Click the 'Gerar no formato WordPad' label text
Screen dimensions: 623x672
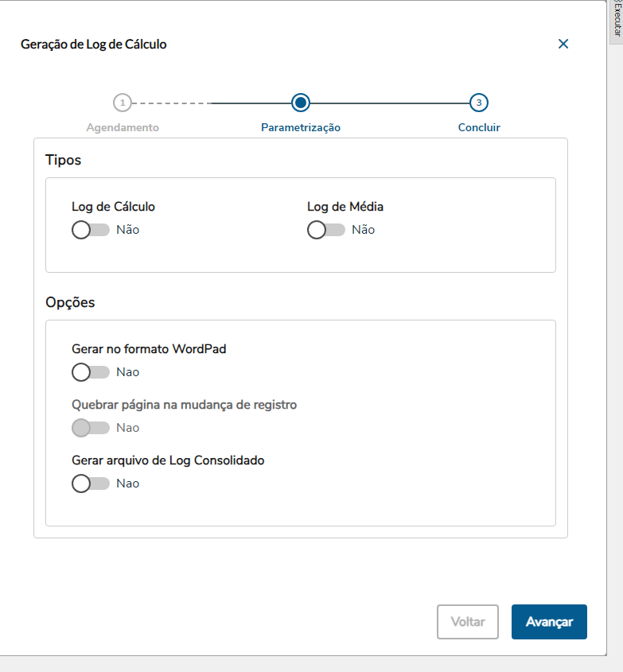pos(149,349)
